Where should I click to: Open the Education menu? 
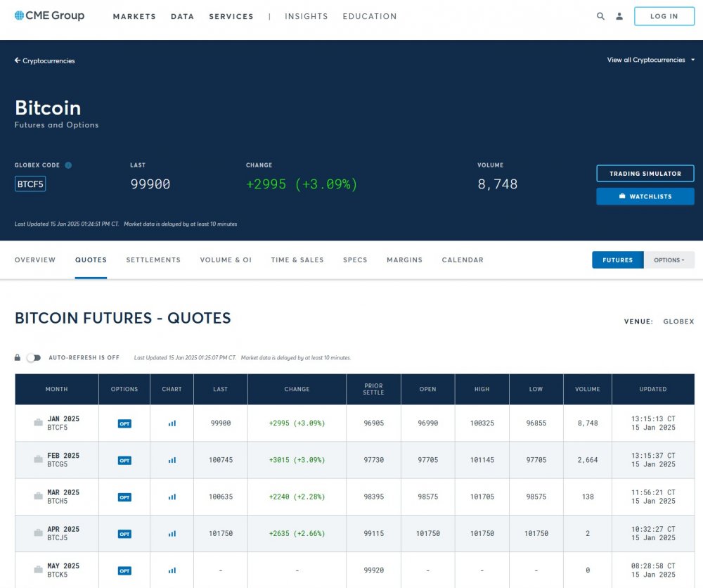(370, 17)
